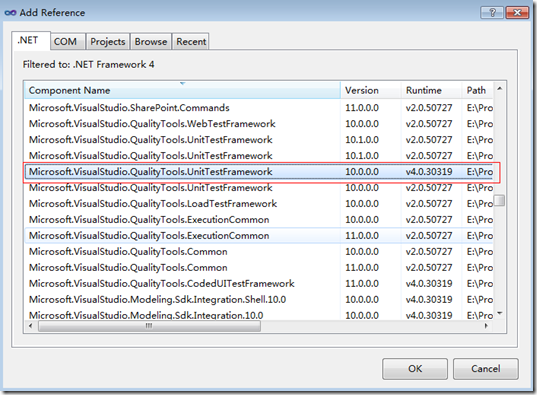Viewport: 537px width, 395px height.
Task: Sort by Component Name column header
Action: (x=183, y=90)
